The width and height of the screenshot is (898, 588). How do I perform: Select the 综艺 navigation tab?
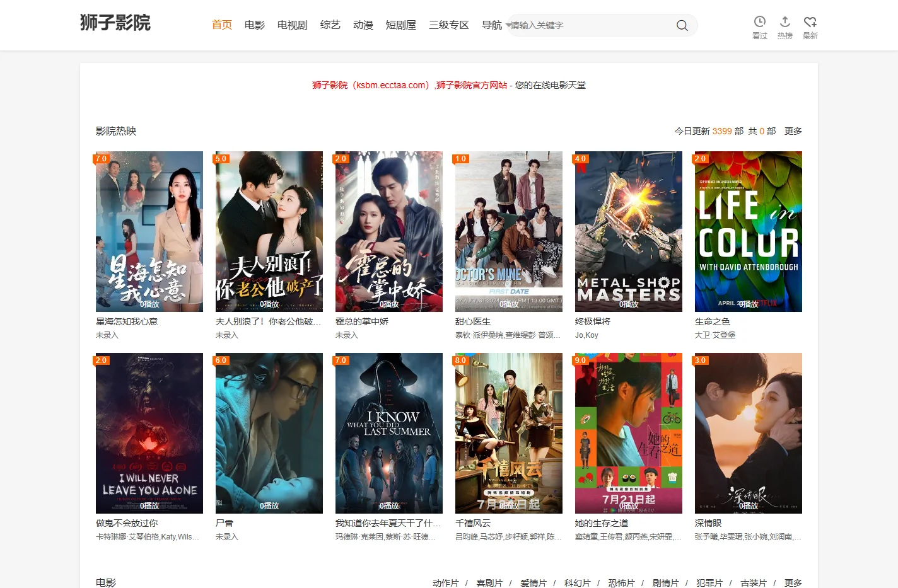330,25
